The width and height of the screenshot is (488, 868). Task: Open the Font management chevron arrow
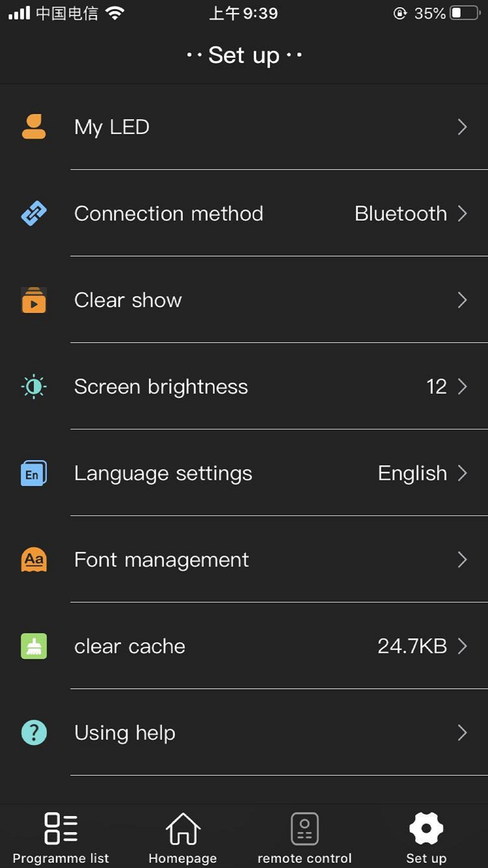coord(462,559)
